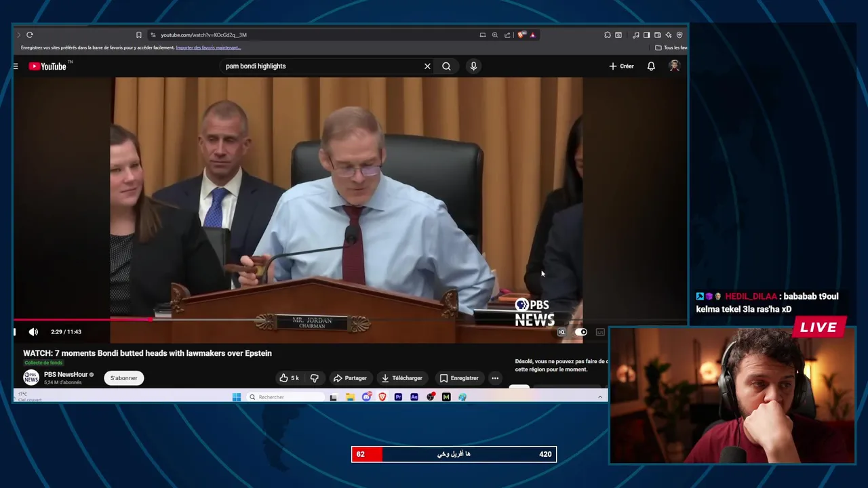The image size is (868, 488).
Task: Click the quality icon beside the autoplay switch
Action: click(561, 332)
